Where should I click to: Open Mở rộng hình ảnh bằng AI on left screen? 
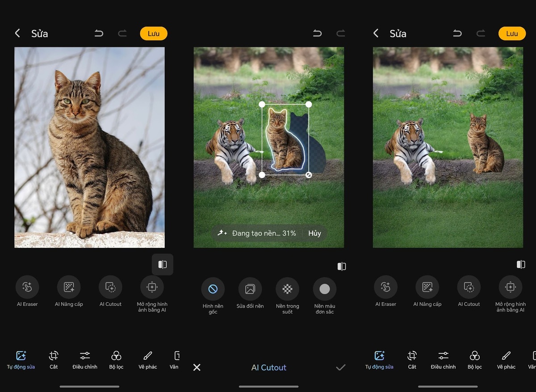click(152, 294)
